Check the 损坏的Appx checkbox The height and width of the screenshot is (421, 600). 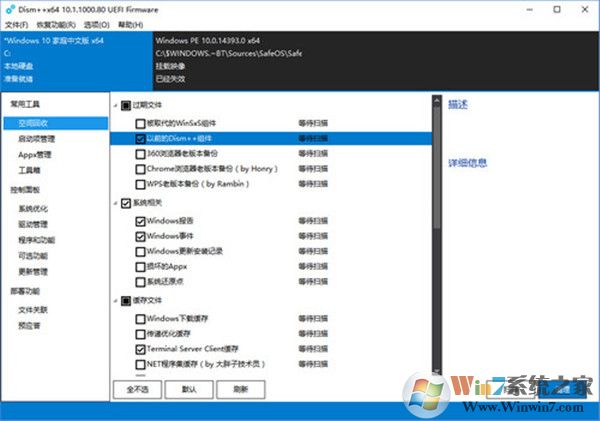[x=140, y=267]
